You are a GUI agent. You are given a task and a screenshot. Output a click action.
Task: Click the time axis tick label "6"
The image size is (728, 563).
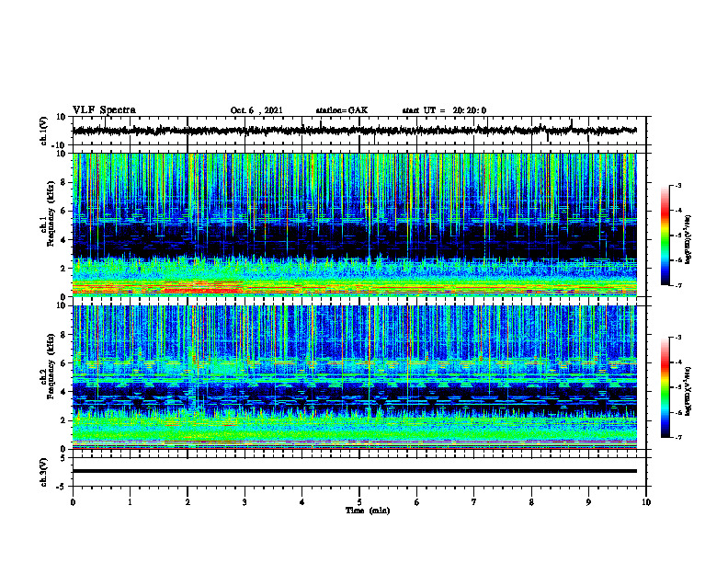click(x=417, y=502)
